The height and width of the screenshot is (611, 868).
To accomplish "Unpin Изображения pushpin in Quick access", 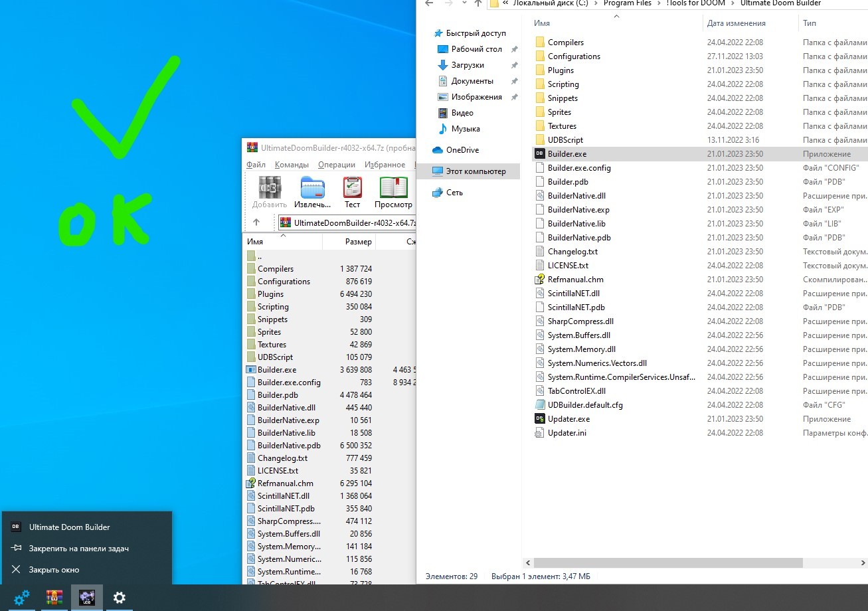I will (514, 97).
